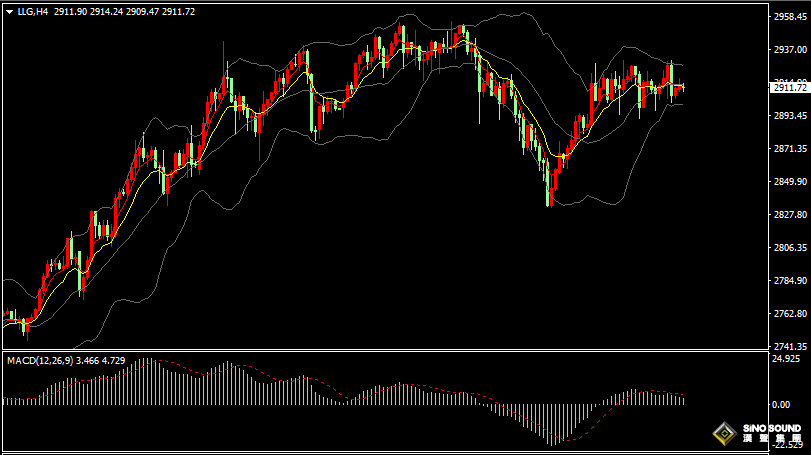Screen dimensions: 811x455
Task: Click the 2958.45 price scale label
Action: coord(790,17)
